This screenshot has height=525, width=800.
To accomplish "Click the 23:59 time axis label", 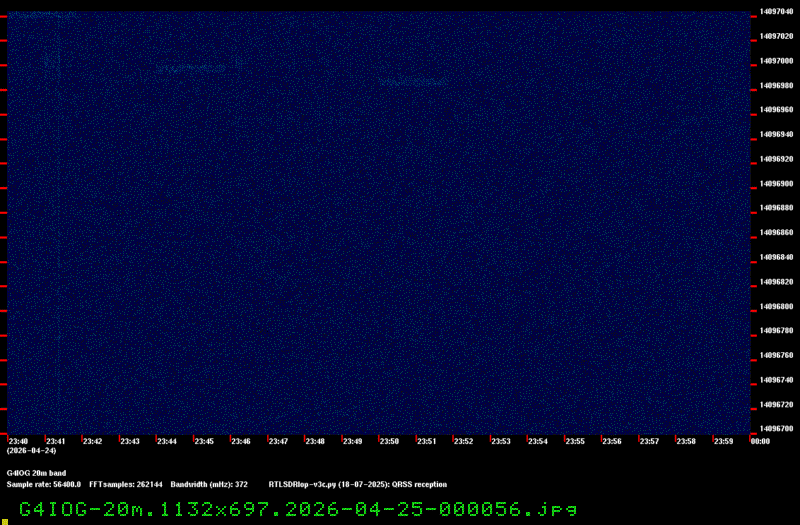I will pos(723,441).
